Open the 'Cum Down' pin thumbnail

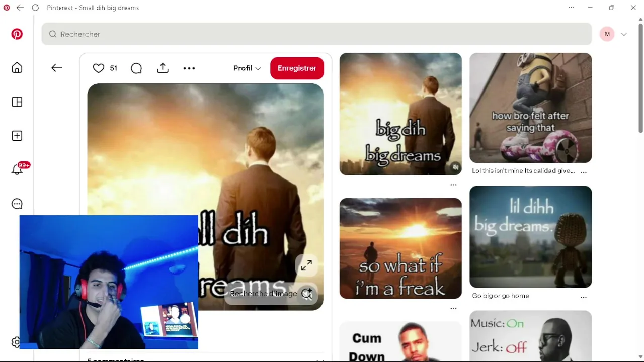coord(400,342)
